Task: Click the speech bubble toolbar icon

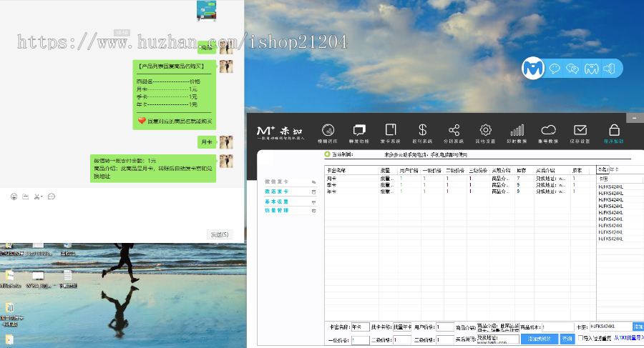Action: click(359, 130)
